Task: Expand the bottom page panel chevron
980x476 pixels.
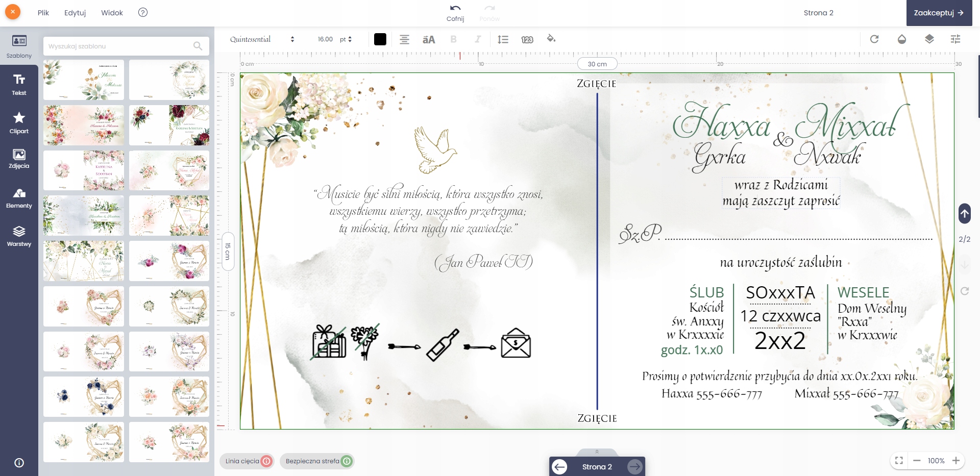Action: (x=597, y=452)
